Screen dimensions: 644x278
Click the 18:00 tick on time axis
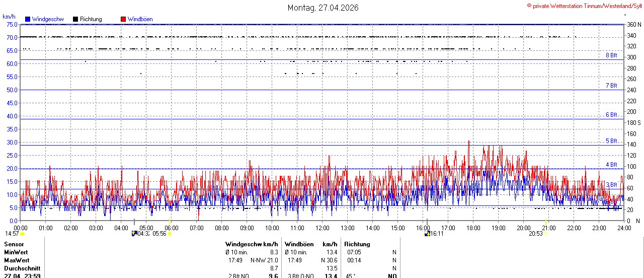(473, 228)
